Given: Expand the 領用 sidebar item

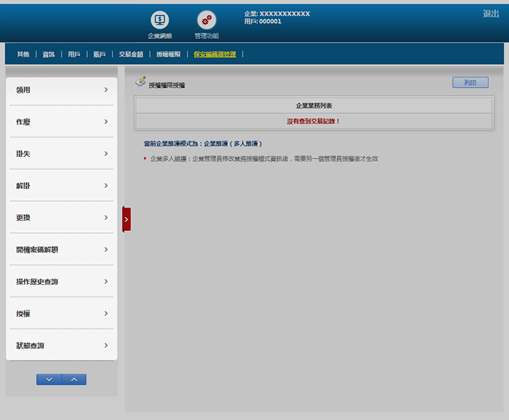Looking at the screenshot, I should [61, 90].
